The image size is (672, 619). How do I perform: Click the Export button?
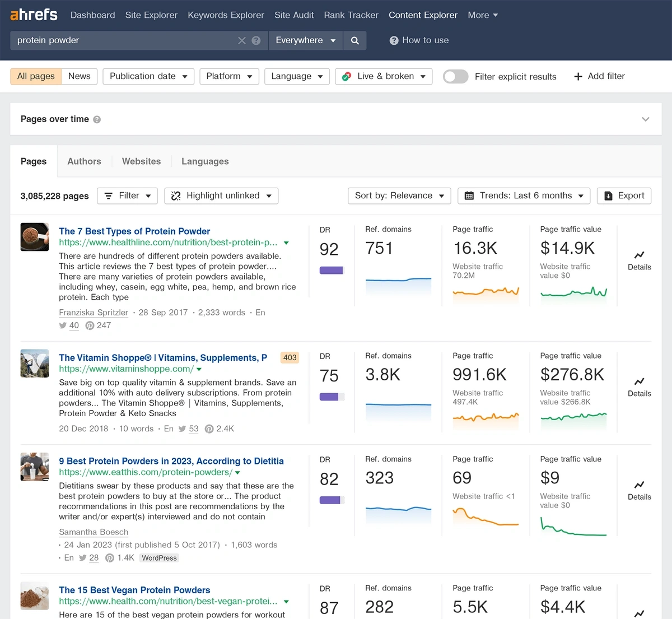pyautogui.click(x=624, y=196)
